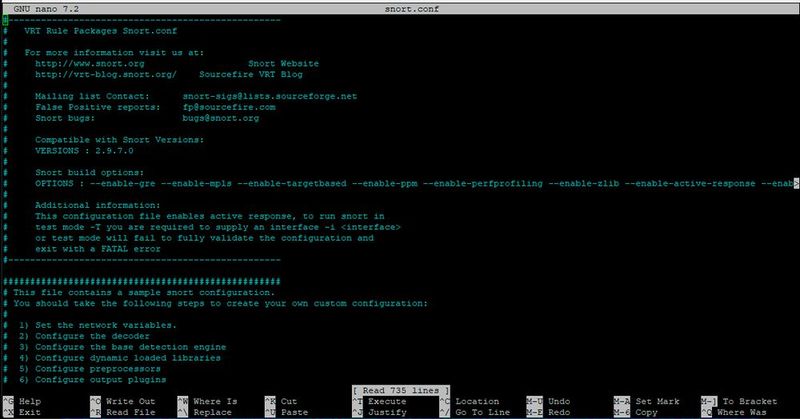800x419 pixels.
Task: Click the Paste shortcut label
Action: click(294, 412)
